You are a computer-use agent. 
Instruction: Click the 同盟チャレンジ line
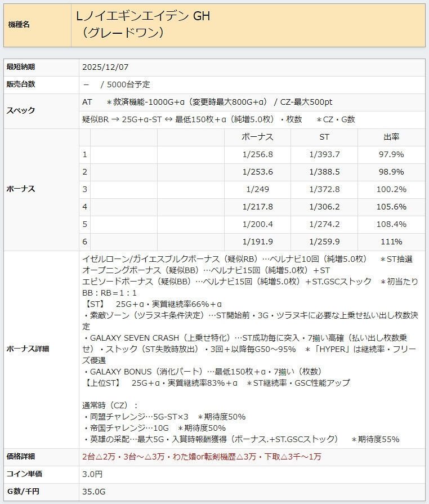click(x=164, y=417)
